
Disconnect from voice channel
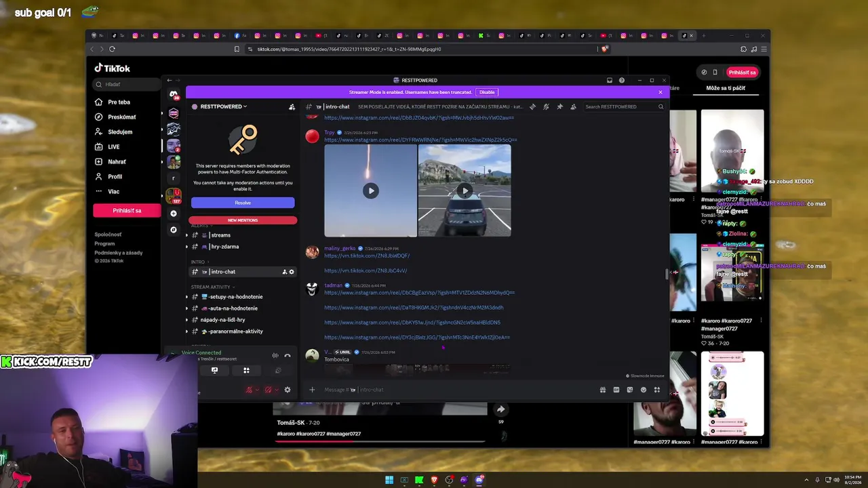coord(288,355)
